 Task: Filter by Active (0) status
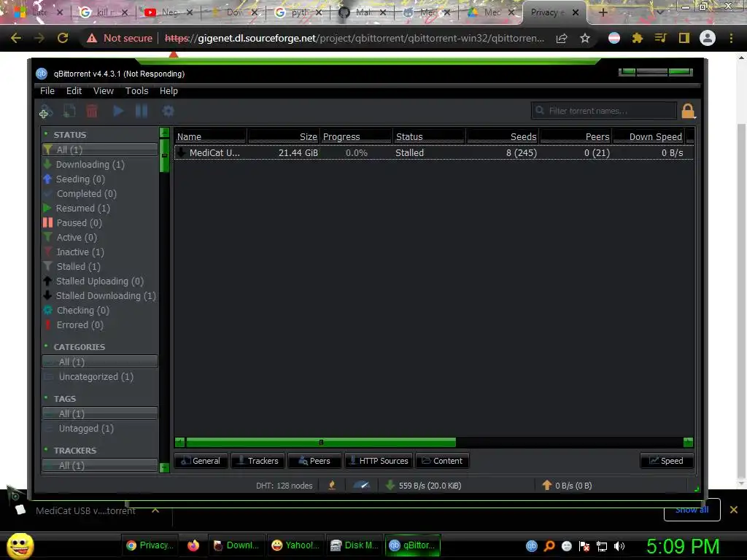(x=99, y=237)
